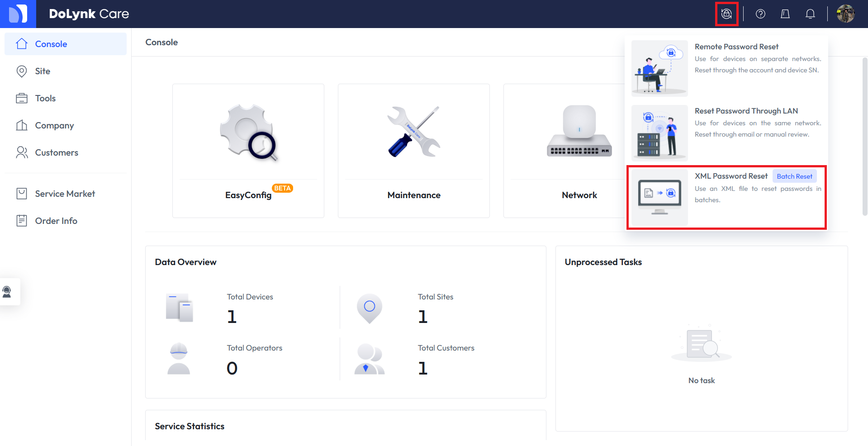The width and height of the screenshot is (868, 446).
Task: Click the Total Operators count value
Action: (232, 368)
